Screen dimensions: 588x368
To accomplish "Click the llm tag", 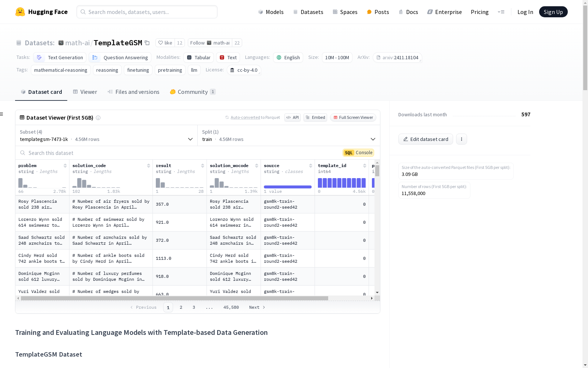I will click(194, 70).
